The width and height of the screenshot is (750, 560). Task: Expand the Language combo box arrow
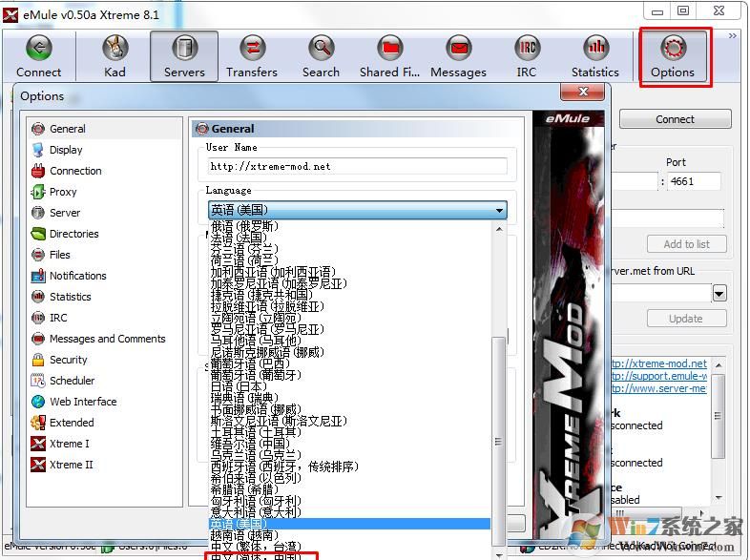[499, 211]
